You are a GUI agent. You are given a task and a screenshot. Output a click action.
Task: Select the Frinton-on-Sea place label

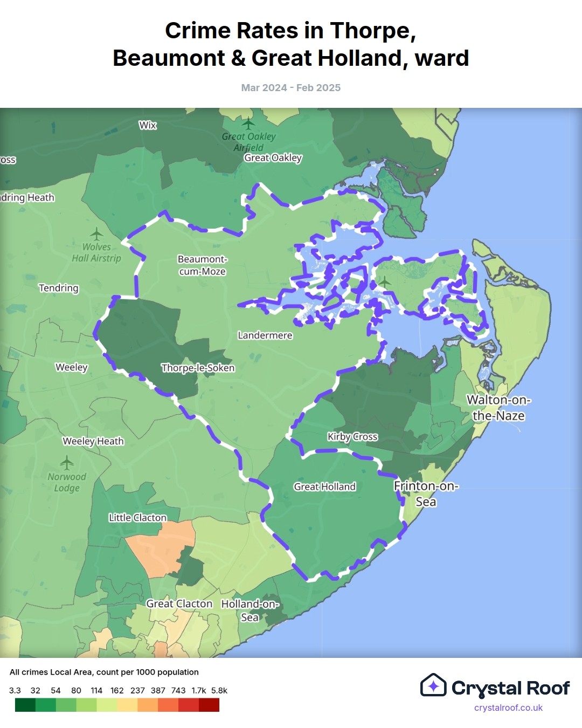tap(426, 493)
